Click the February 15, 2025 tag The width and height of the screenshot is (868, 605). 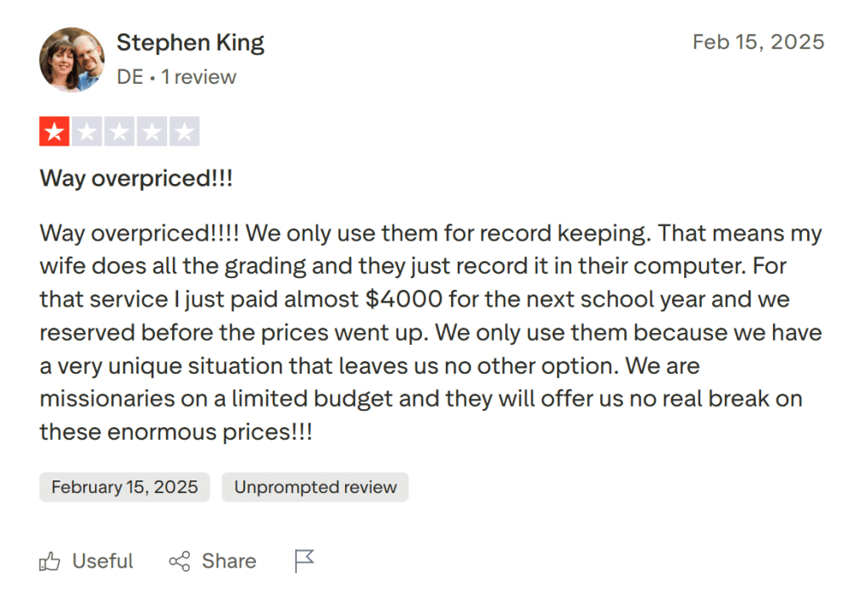tap(125, 487)
